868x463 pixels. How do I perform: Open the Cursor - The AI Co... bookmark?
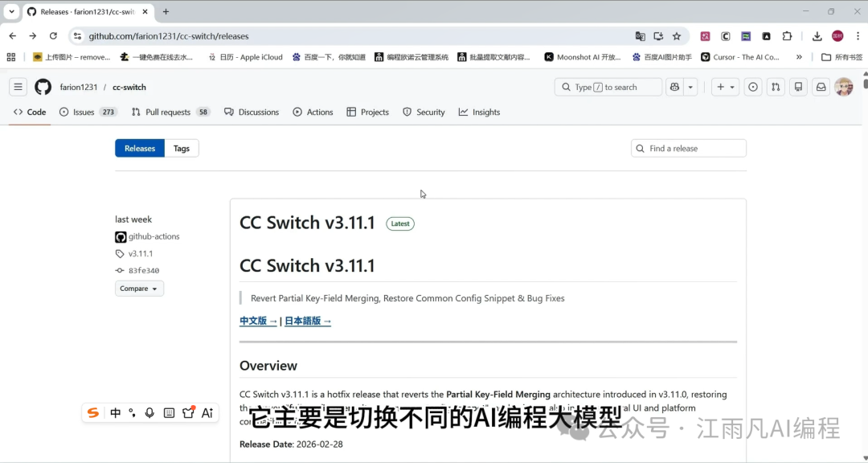click(741, 57)
